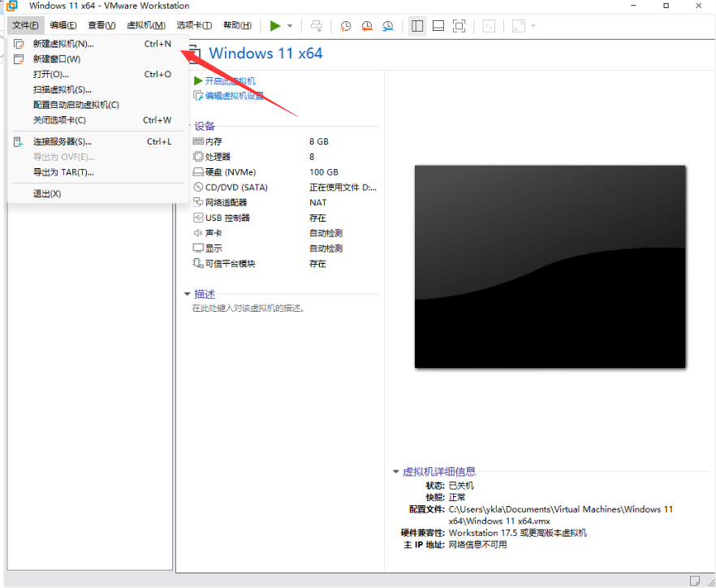Select 新建窗口(W) menu entry
This screenshot has height=588, width=716.
[97, 59]
